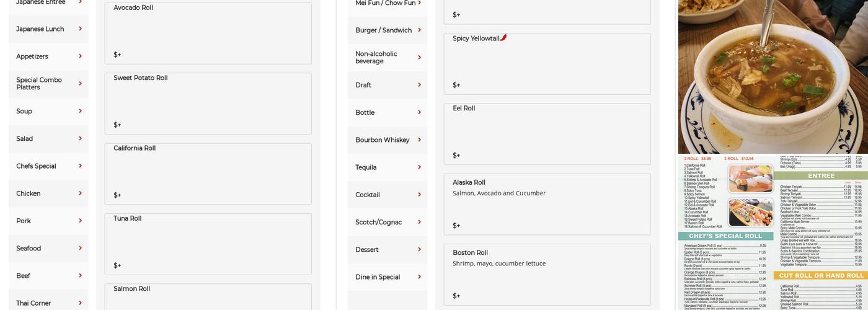
Task: Expand the Japanese Lunch category arrow
Action: tap(80, 29)
